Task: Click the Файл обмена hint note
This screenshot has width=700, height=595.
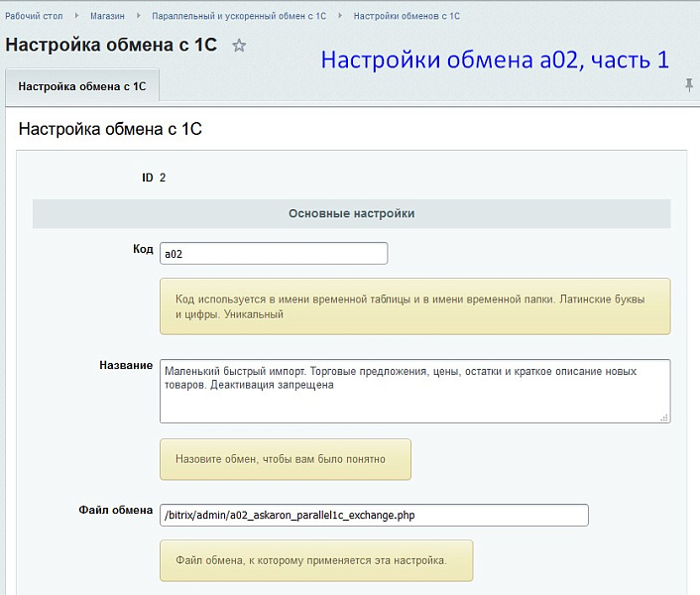Action: click(x=316, y=560)
